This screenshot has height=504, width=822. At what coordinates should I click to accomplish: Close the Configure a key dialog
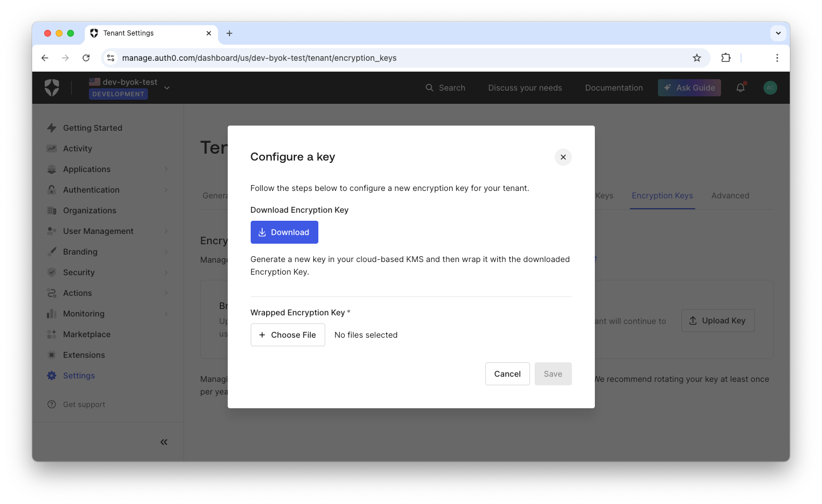click(x=563, y=157)
